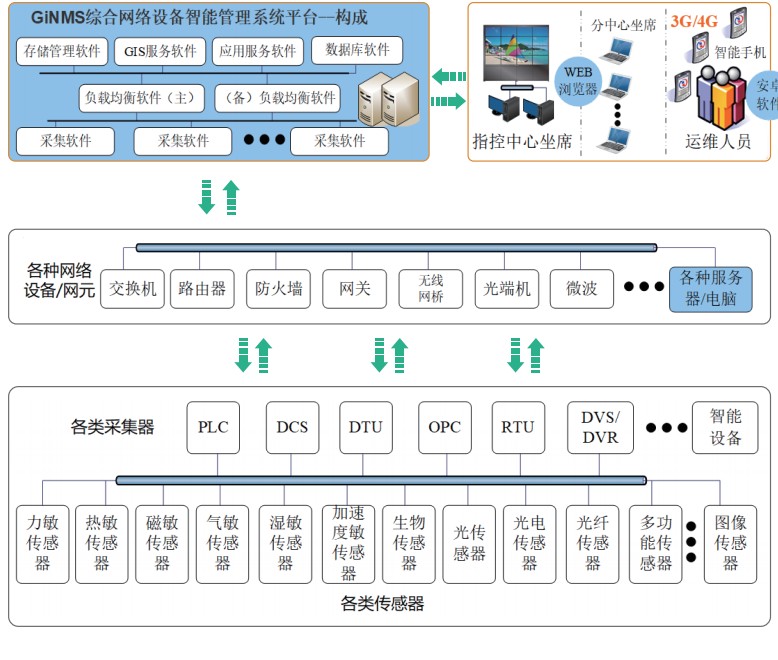Image resolution: width=778 pixels, height=660 pixels.
Task: Click the 智能手机 label
Action: click(740, 52)
